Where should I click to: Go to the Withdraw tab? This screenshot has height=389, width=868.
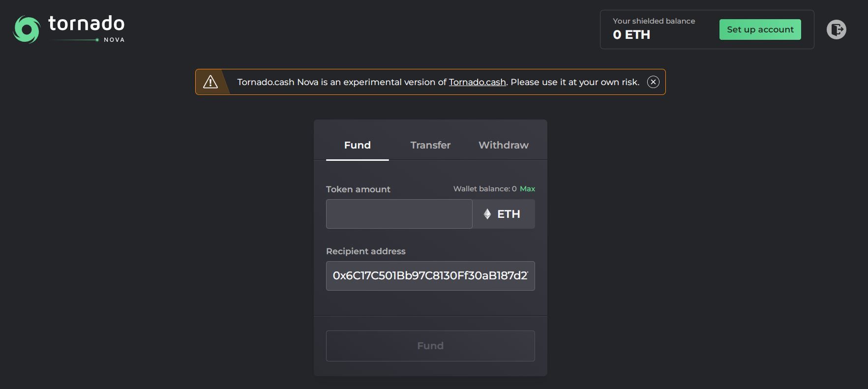tap(504, 145)
